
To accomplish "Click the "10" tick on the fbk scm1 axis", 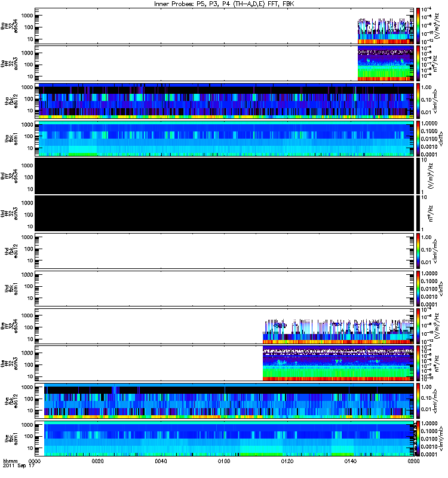I will [x=30, y=449].
